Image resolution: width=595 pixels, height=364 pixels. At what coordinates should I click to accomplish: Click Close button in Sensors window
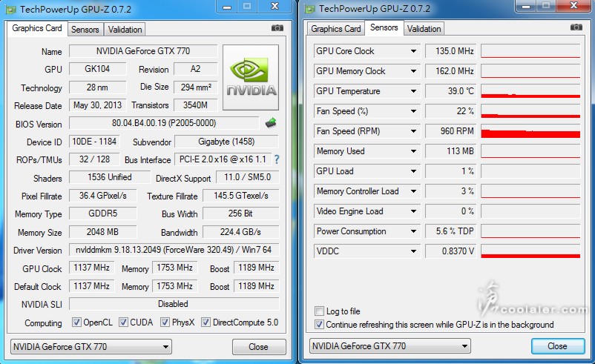(x=557, y=346)
